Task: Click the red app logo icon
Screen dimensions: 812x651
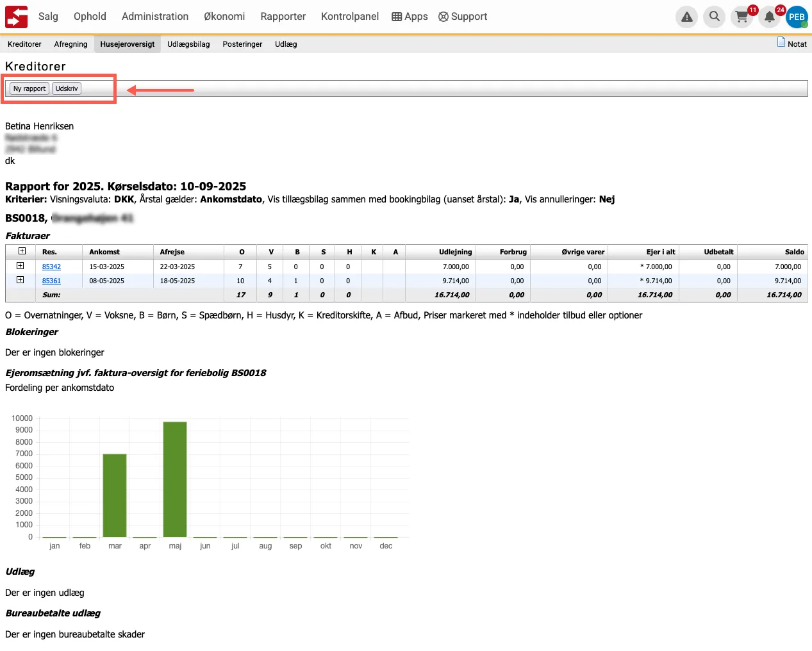Action: coord(17,17)
